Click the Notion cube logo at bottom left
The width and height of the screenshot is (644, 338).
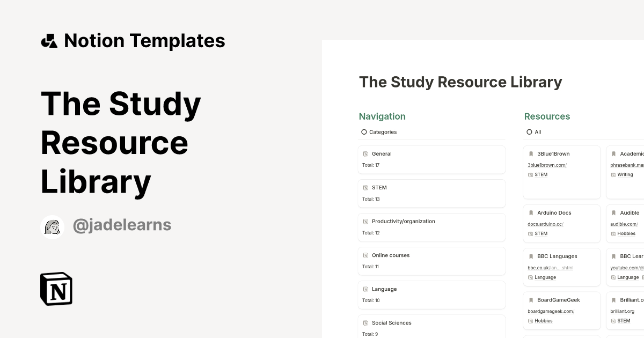click(55, 289)
